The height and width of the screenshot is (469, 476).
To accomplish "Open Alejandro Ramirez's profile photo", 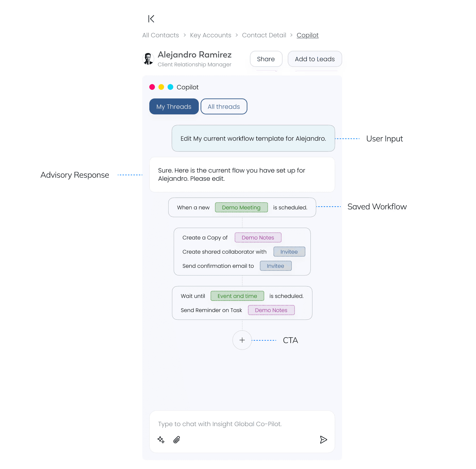I will (x=148, y=59).
